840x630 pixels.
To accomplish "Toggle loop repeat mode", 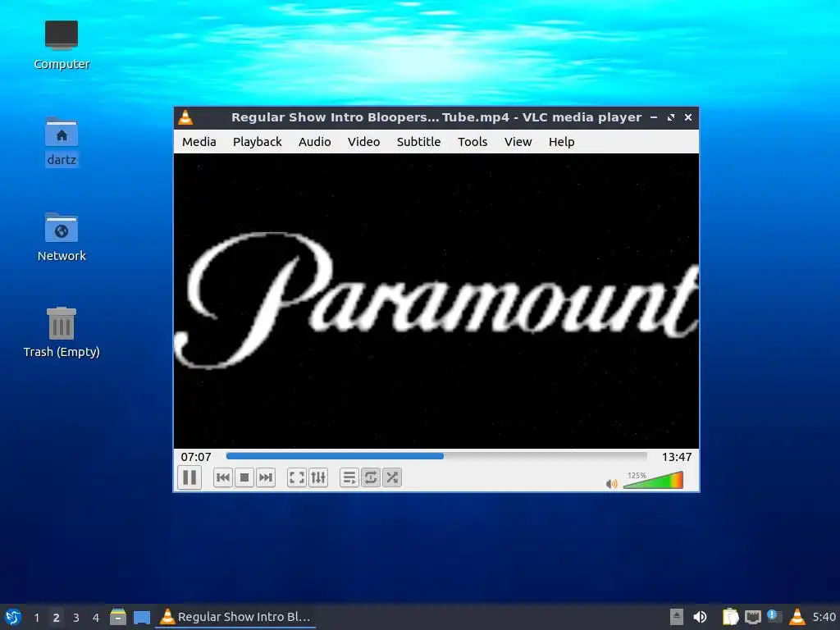I will tap(370, 477).
